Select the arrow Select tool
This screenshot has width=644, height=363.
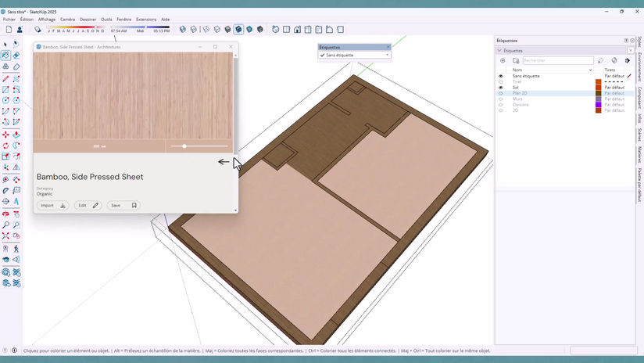pos(5,45)
